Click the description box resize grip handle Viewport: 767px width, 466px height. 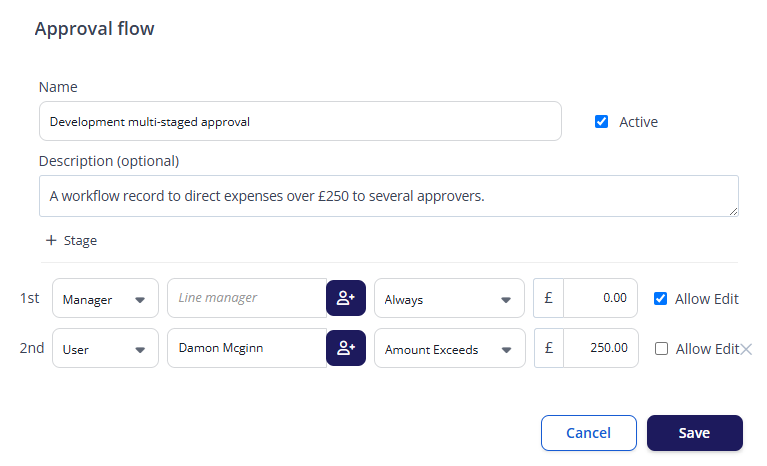(x=733, y=211)
